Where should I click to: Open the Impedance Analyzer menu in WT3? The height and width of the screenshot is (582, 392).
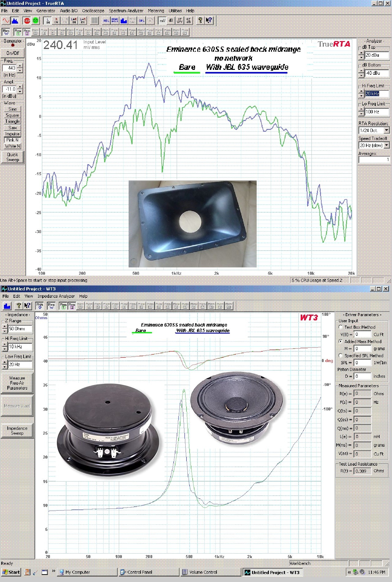[56, 296]
